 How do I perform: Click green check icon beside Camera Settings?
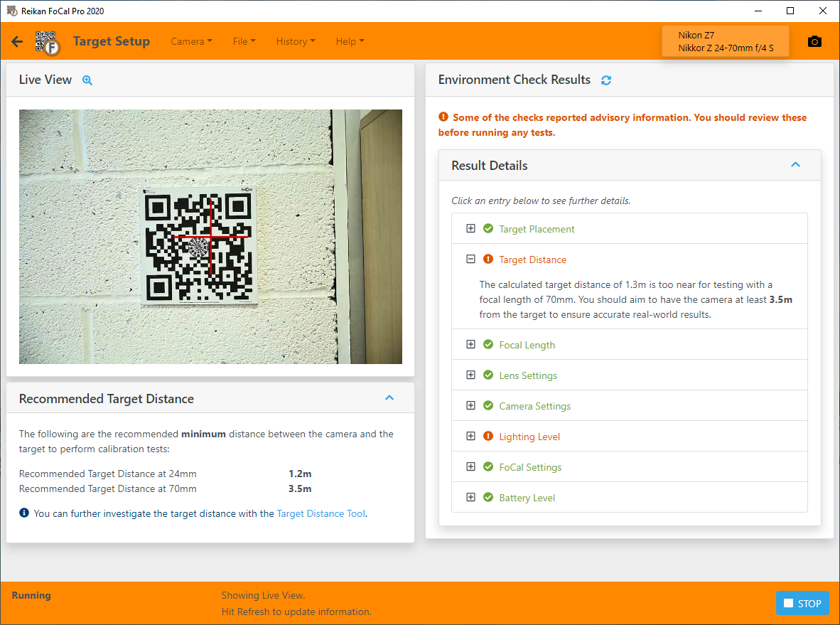[488, 405]
